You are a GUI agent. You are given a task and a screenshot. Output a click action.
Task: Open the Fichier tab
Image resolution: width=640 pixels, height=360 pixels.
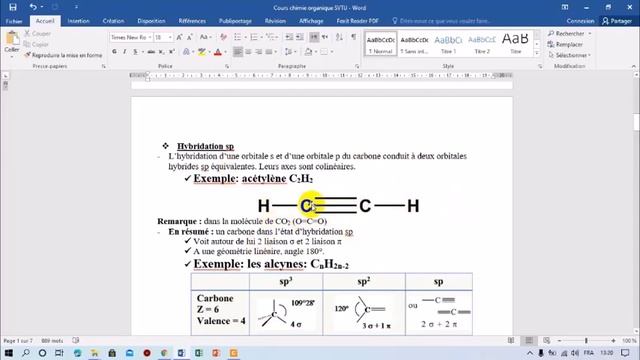(14, 21)
